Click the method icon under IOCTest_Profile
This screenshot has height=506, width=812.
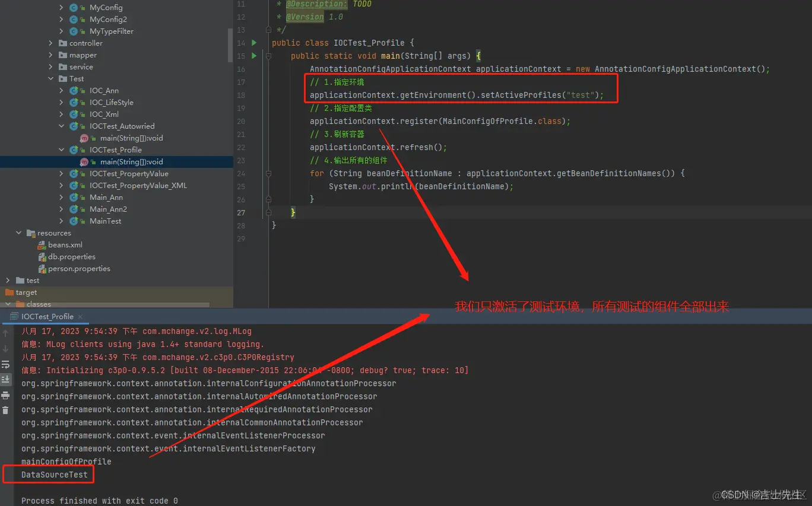84,162
